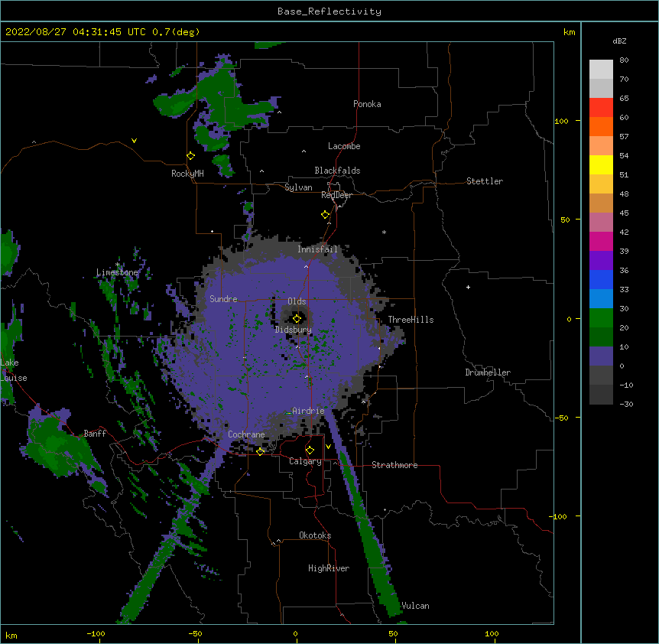Click the Stettler label
659x644 pixels.
point(485,181)
